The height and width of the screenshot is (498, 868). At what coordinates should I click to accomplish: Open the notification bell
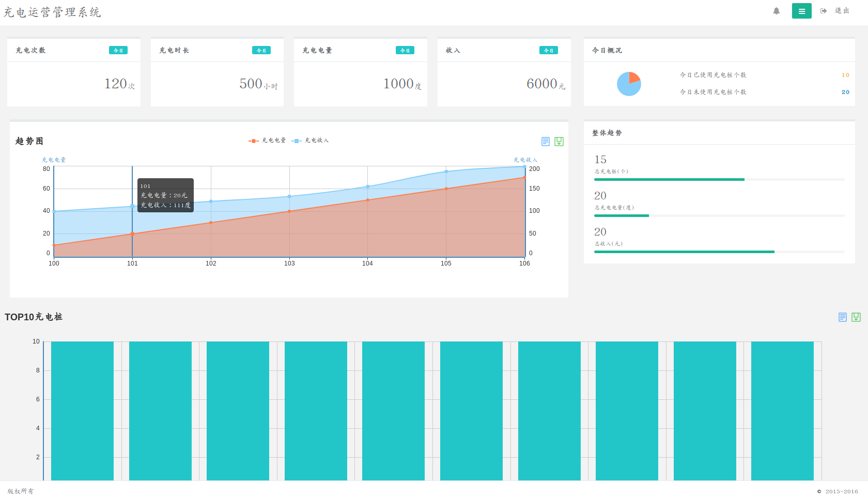click(776, 11)
